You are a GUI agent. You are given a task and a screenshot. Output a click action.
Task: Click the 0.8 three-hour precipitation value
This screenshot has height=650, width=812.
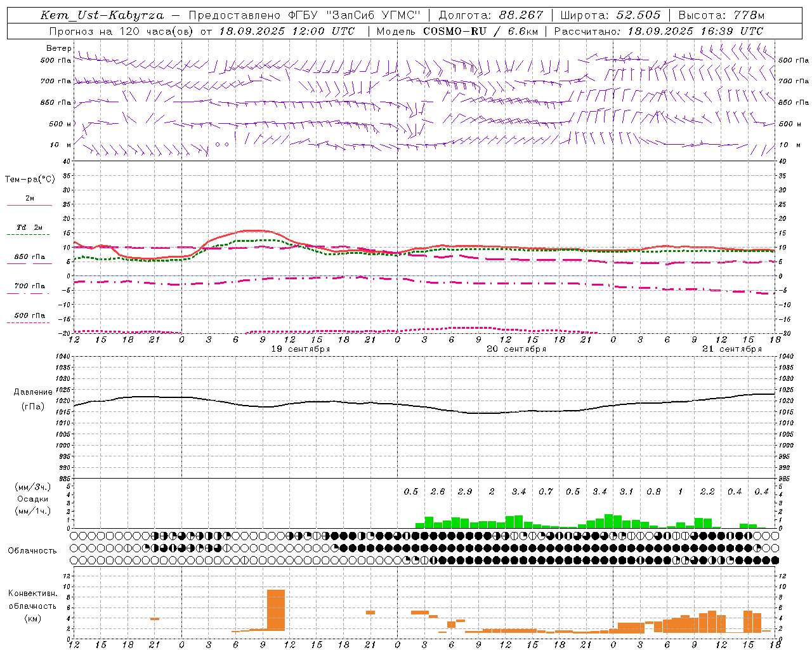(x=653, y=492)
